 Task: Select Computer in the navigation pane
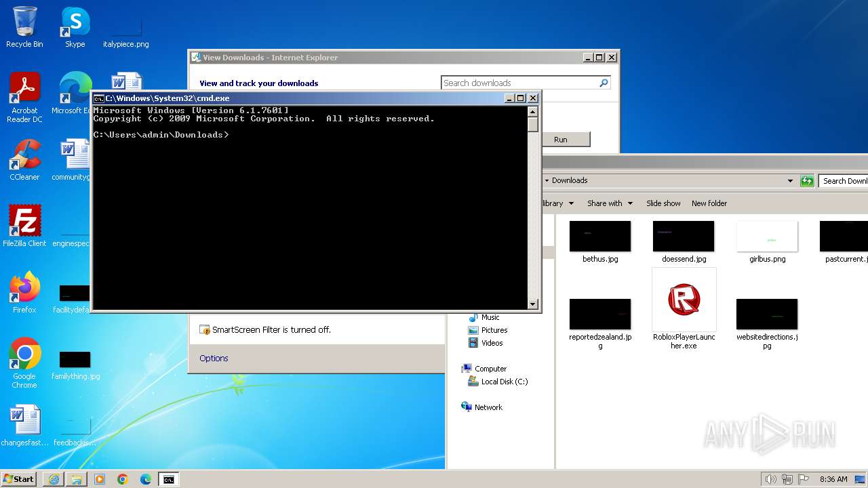(484, 369)
